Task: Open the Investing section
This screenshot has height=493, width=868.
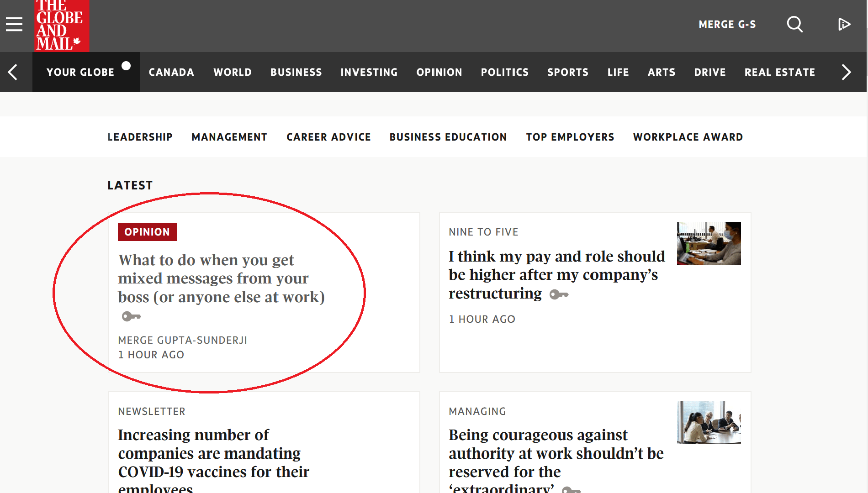Action: 369,72
